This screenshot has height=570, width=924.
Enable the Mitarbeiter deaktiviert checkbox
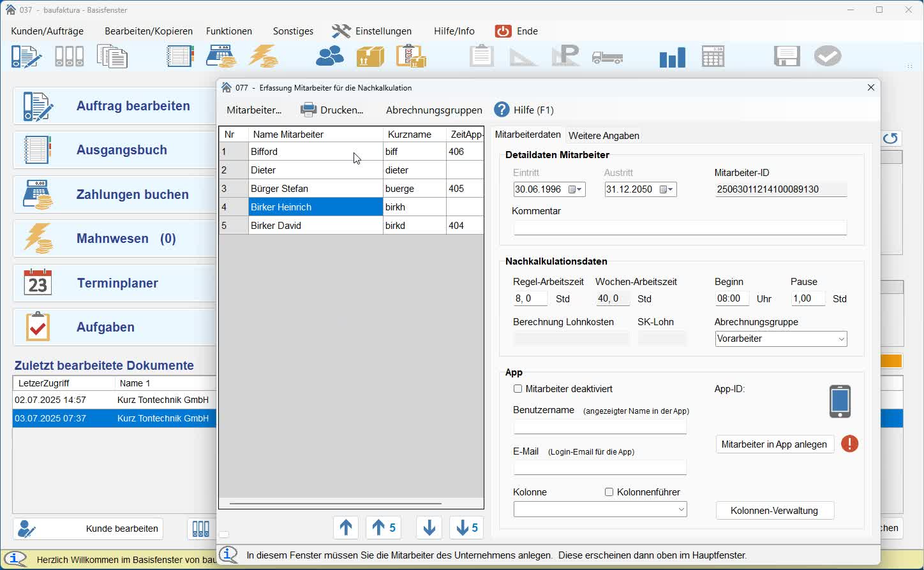pos(518,389)
